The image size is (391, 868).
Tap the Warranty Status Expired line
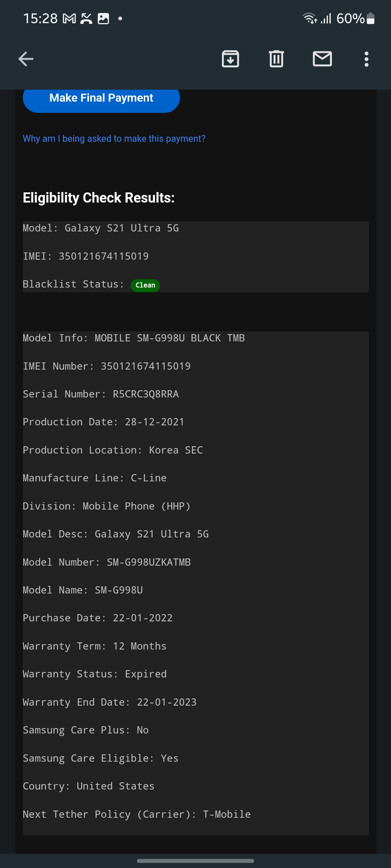tap(95, 674)
